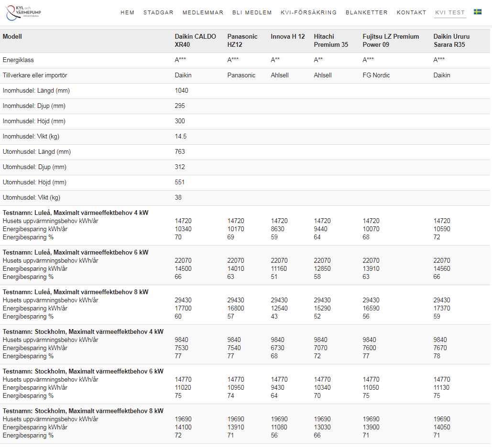Click the value 12850 for Hitachi
Image resolution: width=492 pixels, height=448 pixels.
(x=322, y=269)
